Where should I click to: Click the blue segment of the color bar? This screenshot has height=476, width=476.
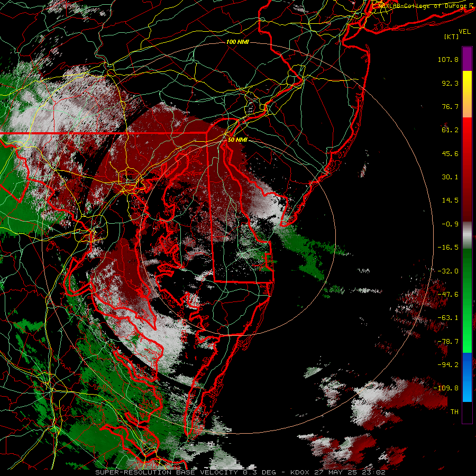pyautogui.click(x=467, y=377)
